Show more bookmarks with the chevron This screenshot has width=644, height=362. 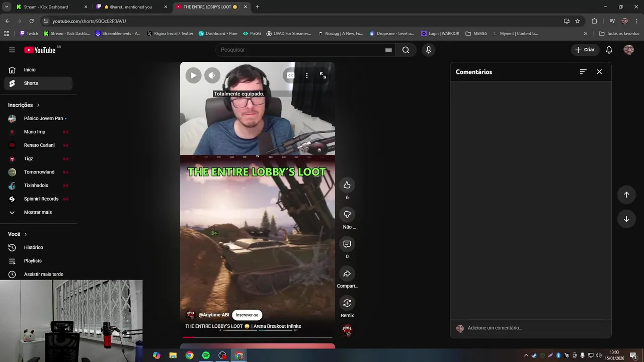coord(585,34)
